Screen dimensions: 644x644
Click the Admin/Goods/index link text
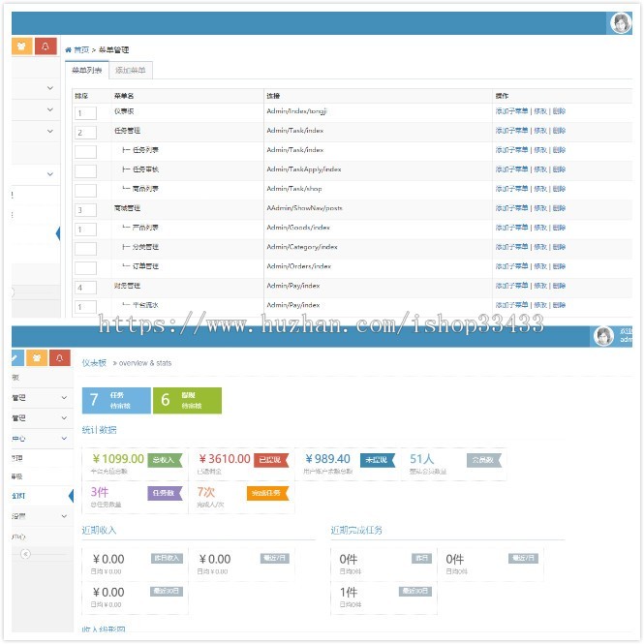point(298,228)
